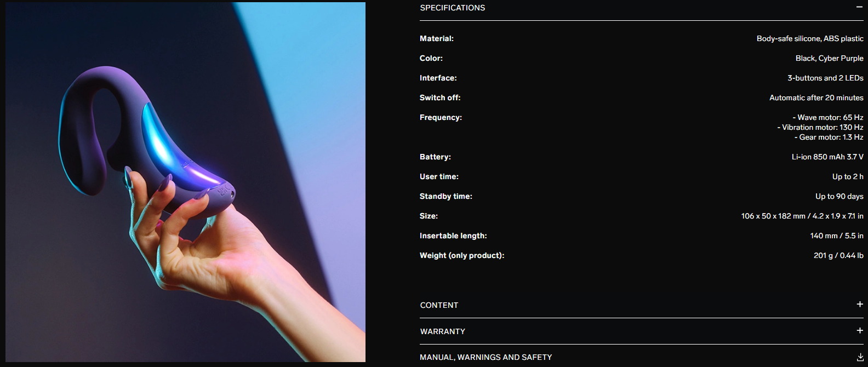Image resolution: width=868 pixels, height=367 pixels.
Task: Click the purple product photo
Action: (x=185, y=182)
